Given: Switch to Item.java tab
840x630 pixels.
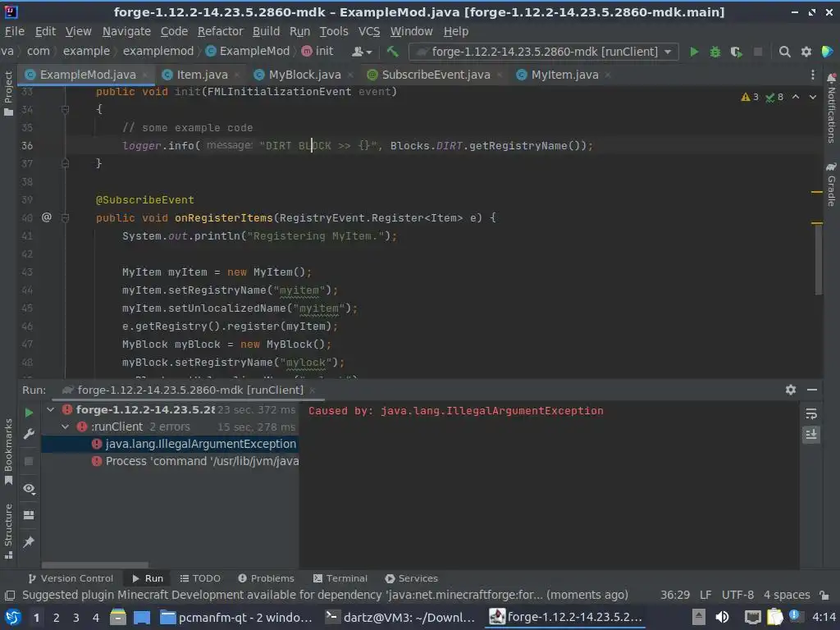Looking at the screenshot, I should click(202, 75).
